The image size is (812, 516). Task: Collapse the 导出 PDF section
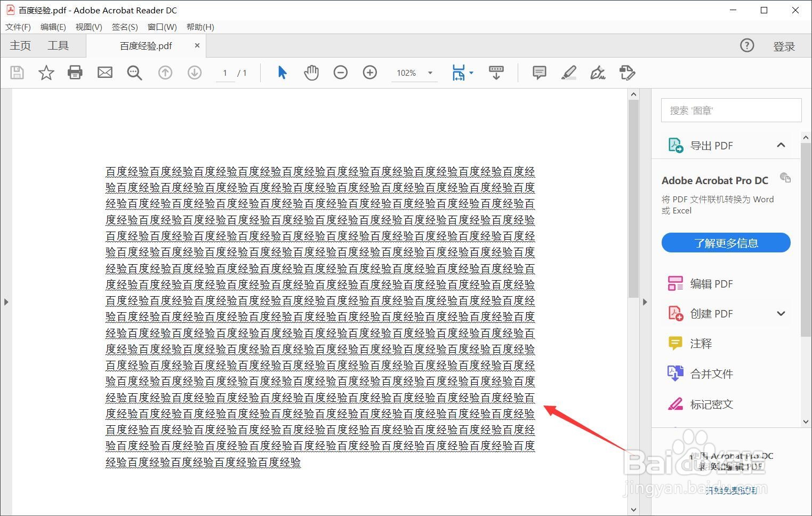[x=781, y=145]
